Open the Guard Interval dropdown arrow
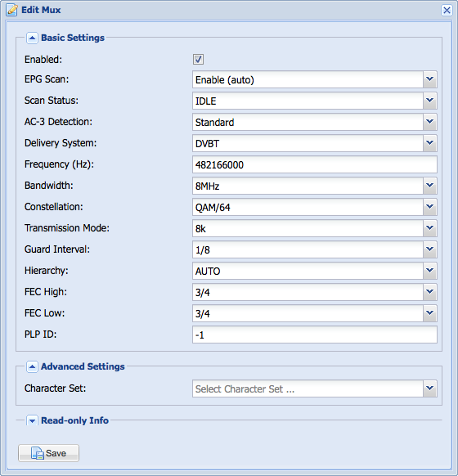This screenshot has width=458, height=476. click(x=429, y=249)
